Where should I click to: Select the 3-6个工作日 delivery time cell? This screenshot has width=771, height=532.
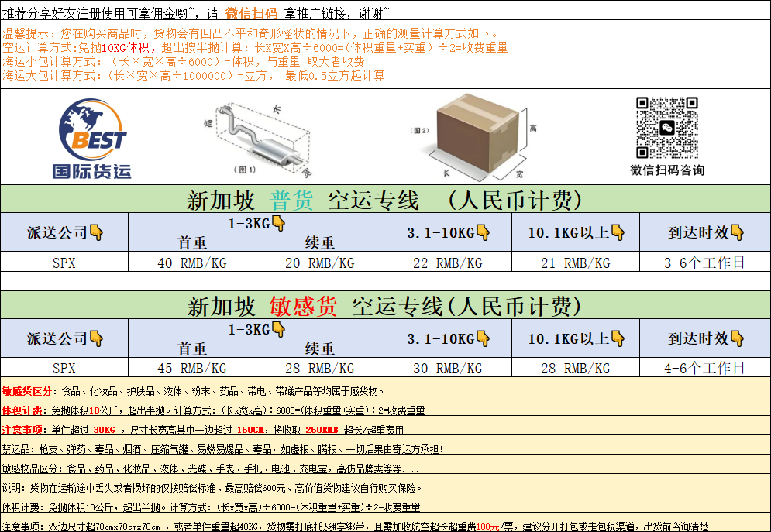(704, 263)
